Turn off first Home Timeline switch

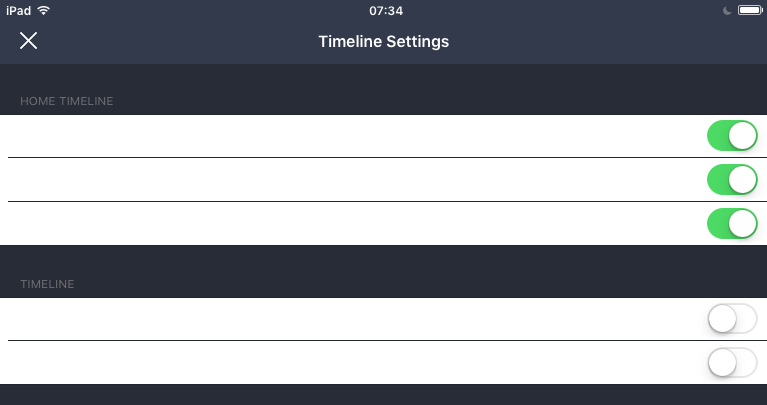[731, 136]
